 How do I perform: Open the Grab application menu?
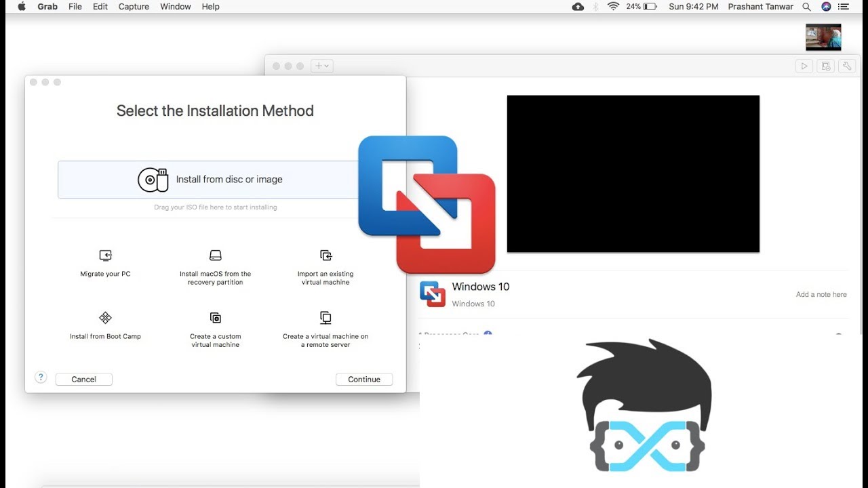pos(47,6)
